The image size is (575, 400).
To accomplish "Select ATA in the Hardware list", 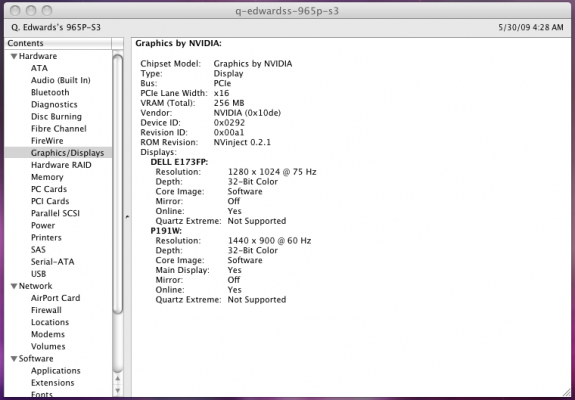I will point(39,68).
